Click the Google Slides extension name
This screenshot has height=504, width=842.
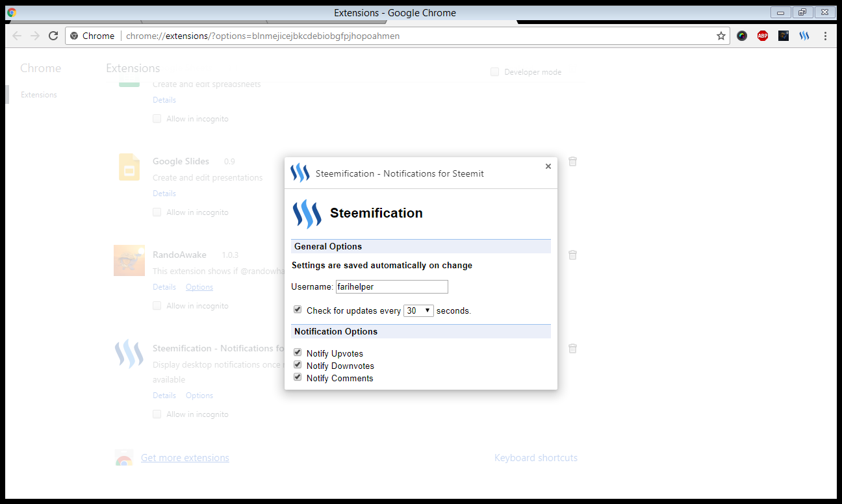click(181, 161)
